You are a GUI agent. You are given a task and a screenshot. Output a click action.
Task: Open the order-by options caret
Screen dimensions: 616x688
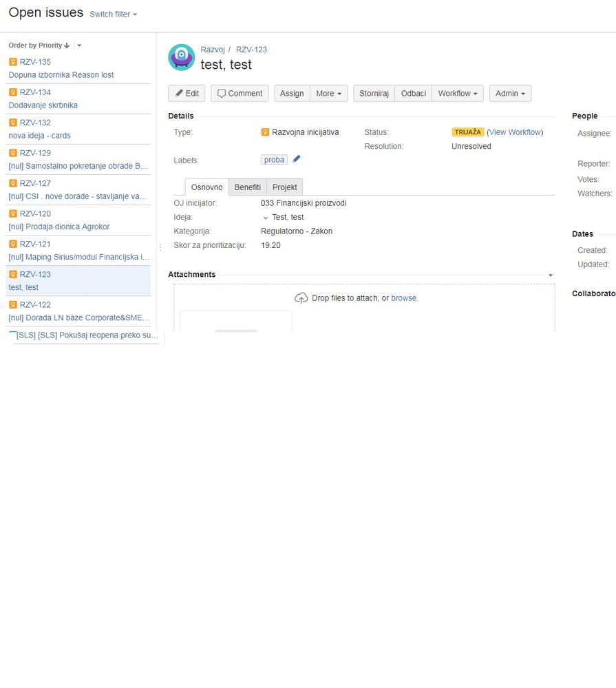pos(79,45)
